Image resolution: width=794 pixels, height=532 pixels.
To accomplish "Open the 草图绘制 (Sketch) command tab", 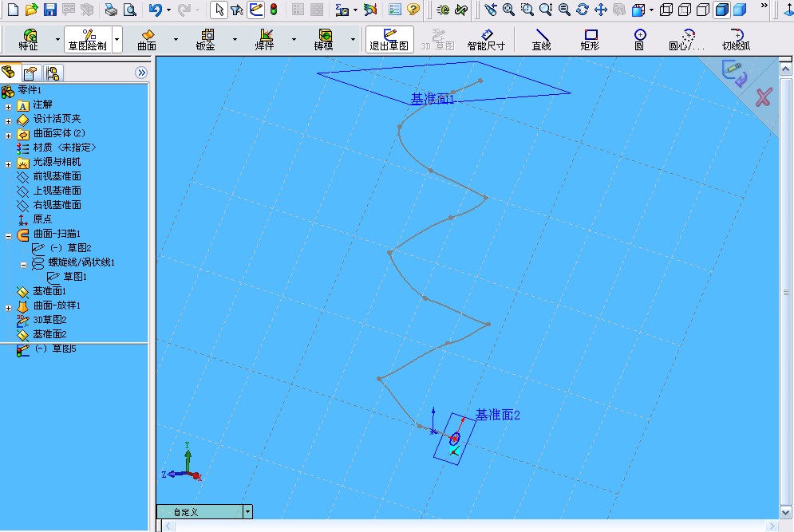I will click(88, 40).
